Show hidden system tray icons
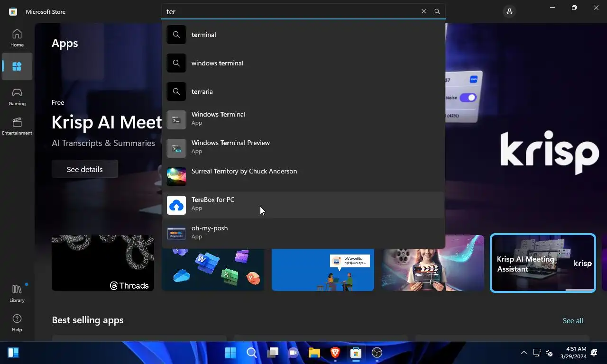The height and width of the screenshot is (364, 607). 524,353
